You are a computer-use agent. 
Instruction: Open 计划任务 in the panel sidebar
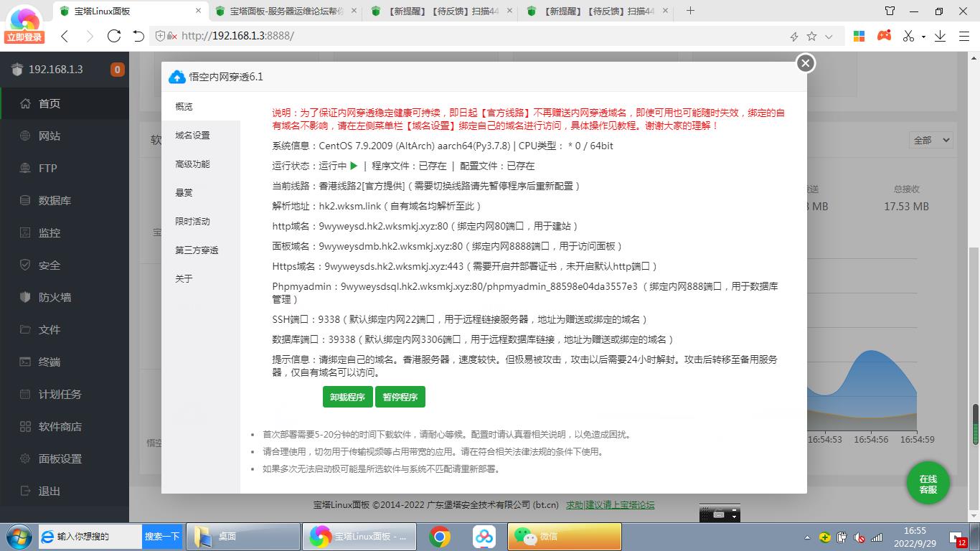point(65,394)
